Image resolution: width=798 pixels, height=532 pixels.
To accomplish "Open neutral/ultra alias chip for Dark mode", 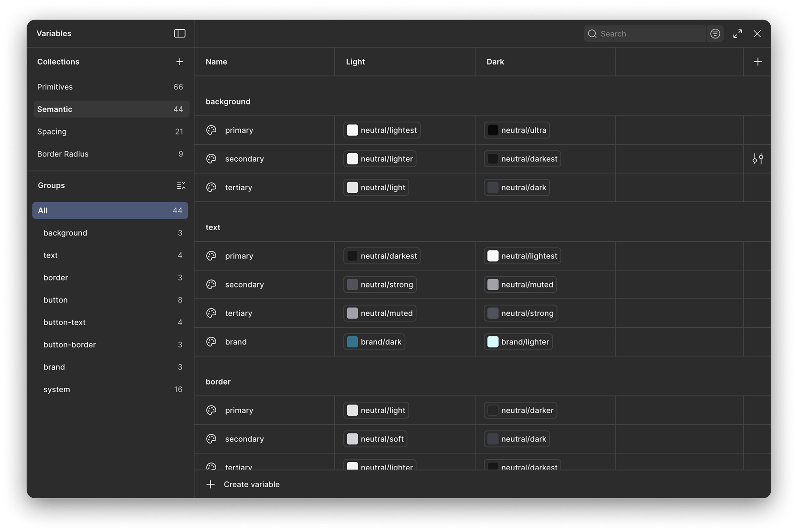I will click(517, 130).
